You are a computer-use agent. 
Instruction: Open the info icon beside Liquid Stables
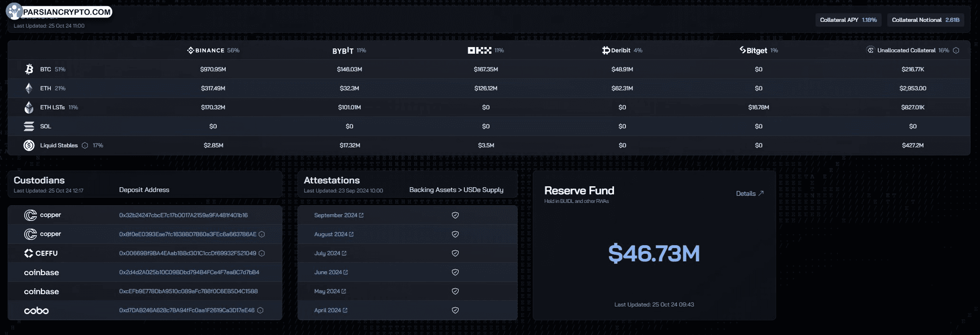pos(85,145)
